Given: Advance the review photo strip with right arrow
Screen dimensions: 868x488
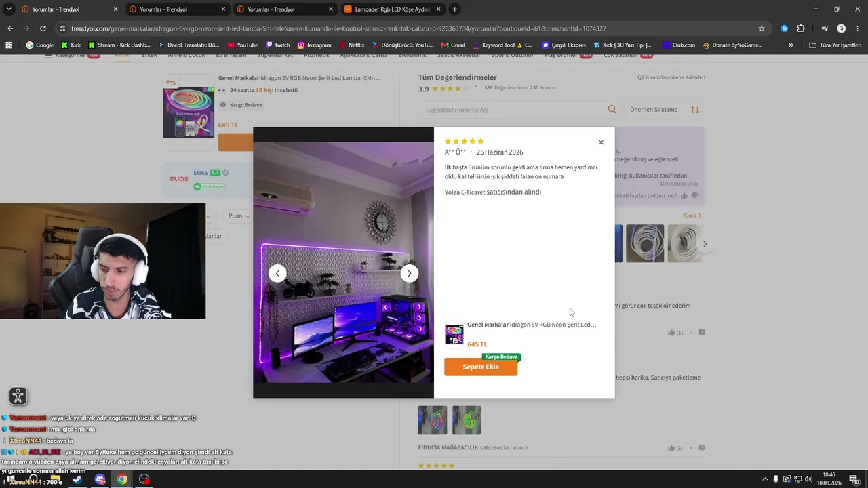Looking at the screenshot, I should 705,244.
